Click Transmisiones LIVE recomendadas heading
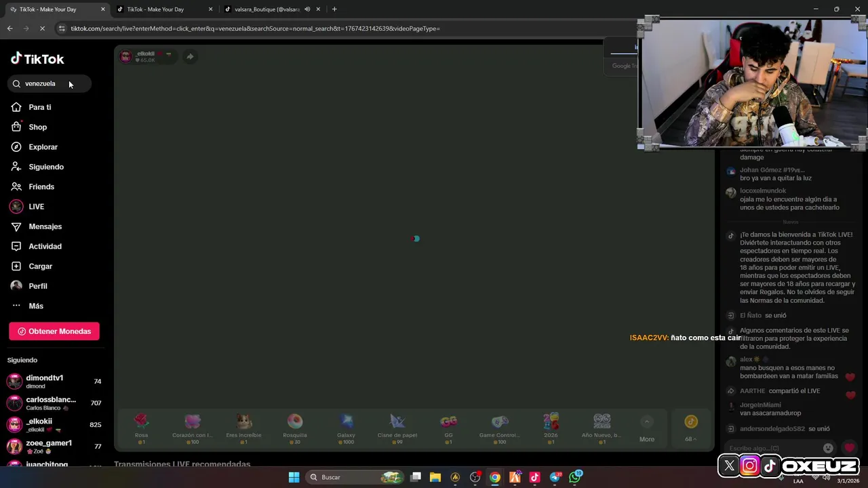The image size is (868, 488). pos(182,464)
